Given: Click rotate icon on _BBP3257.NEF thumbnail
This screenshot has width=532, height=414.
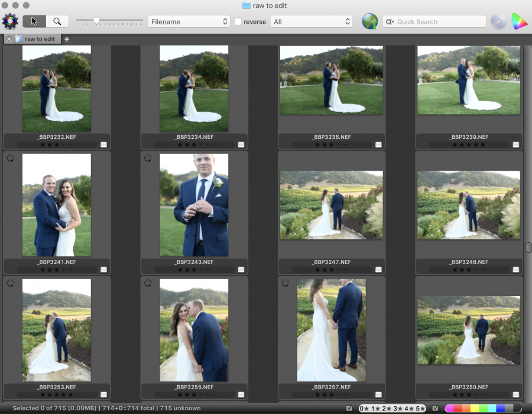Looking at the screenshot, I should point(285,283).
